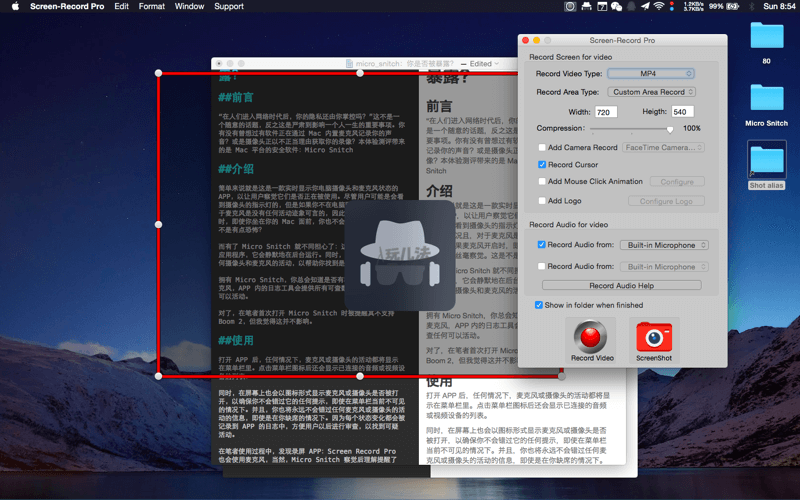
Task: Expand the Edited chevron in document title
Action: [x=496, y=64]
